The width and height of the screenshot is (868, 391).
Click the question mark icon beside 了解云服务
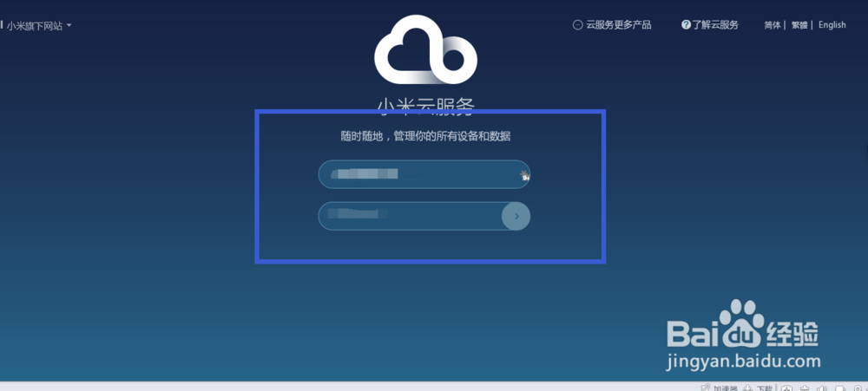(687, 25)
